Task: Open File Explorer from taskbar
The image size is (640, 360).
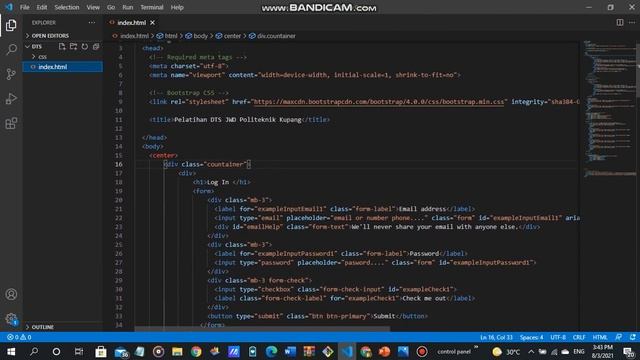Action: (177, 351)
